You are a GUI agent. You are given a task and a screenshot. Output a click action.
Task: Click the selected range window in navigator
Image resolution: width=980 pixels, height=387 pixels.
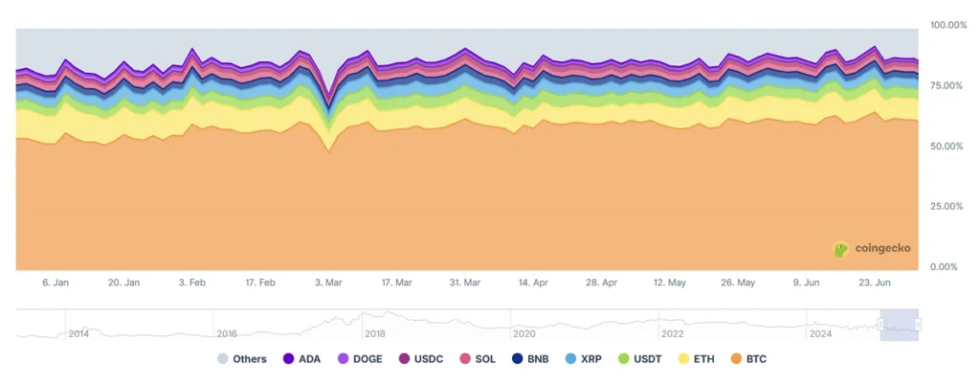click(900, 326)
